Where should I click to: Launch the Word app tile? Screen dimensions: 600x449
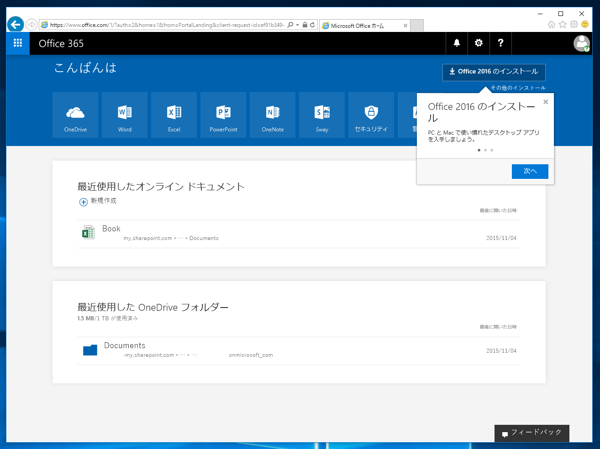[x=125, y=115]
